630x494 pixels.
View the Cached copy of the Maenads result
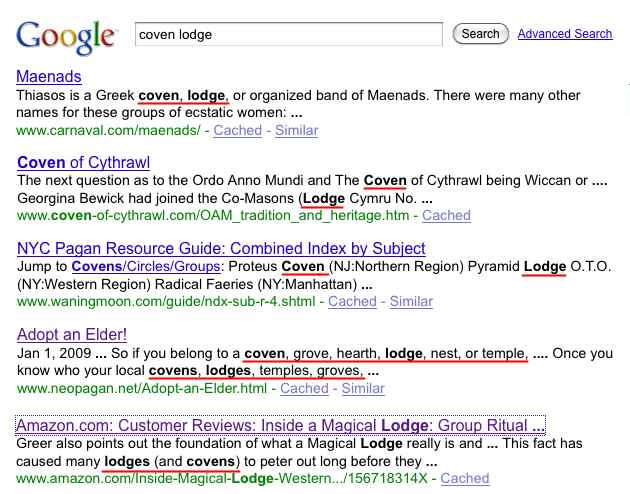click(x=237, y=130)
